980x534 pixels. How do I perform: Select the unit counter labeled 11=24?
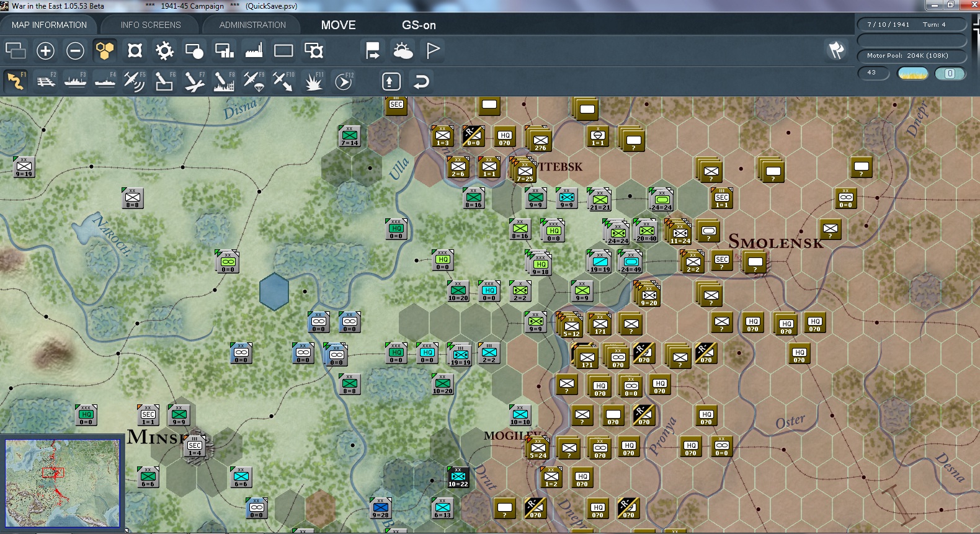[x=680, y=232]
